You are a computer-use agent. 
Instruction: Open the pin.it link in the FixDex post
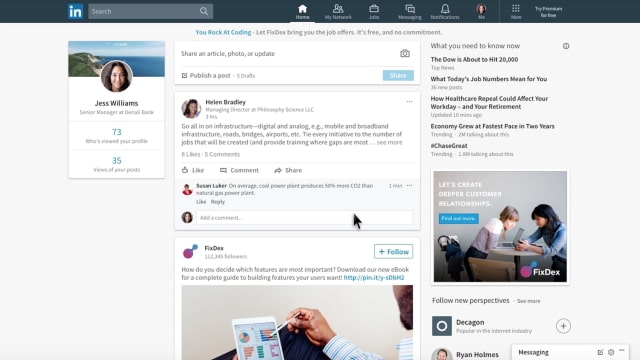(x=374, y=278)
